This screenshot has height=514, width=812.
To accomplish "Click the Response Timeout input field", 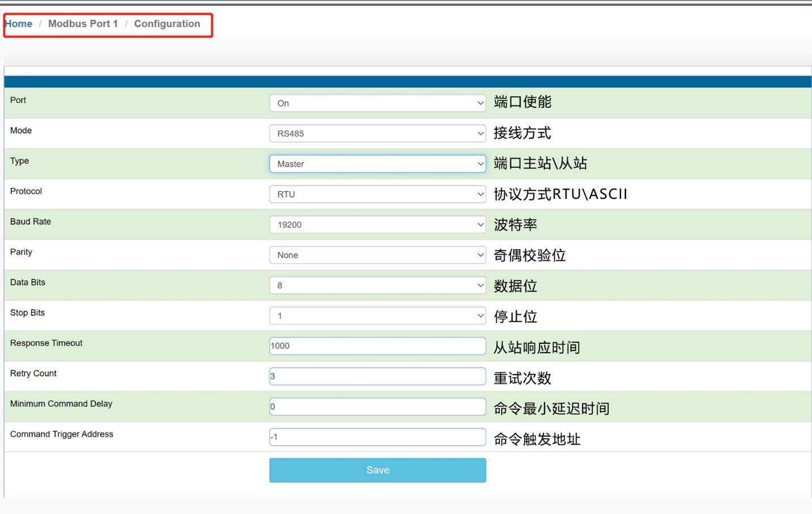I will point(377,346).
